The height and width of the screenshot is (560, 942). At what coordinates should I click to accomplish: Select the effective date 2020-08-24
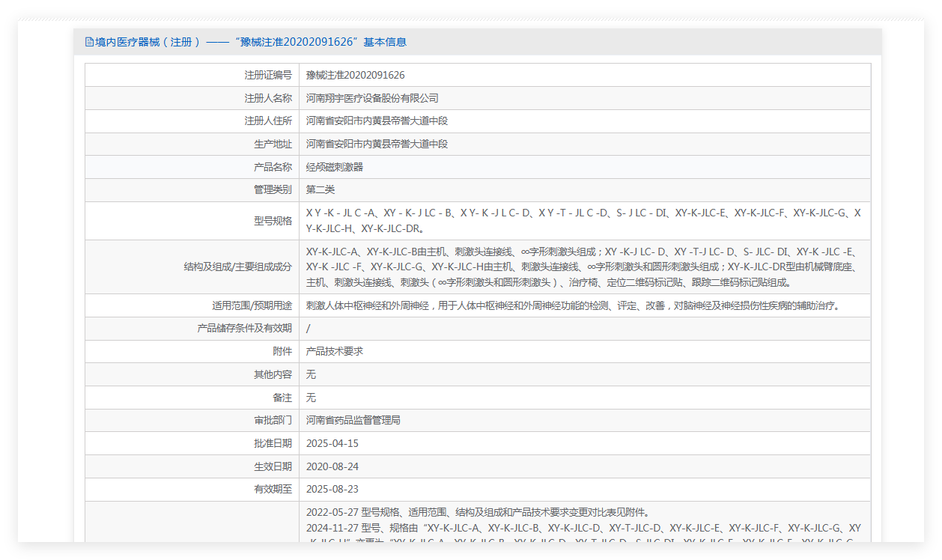point(332,466)
